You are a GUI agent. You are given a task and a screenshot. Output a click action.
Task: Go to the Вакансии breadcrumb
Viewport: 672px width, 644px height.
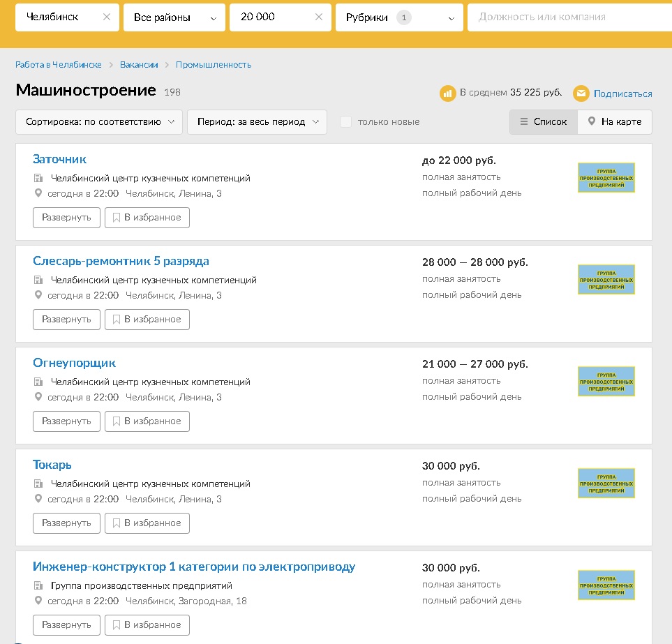tap(139, 65)
